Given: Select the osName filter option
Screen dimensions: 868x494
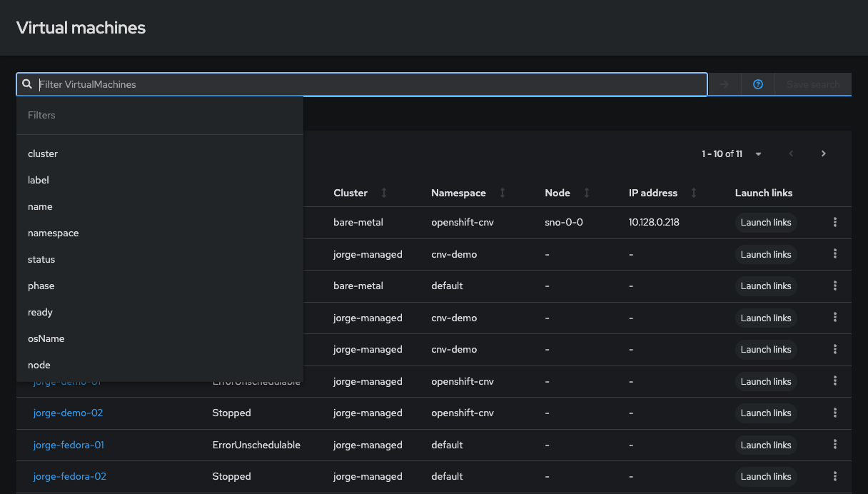Looking at the screenshot, I should point(46,338).
